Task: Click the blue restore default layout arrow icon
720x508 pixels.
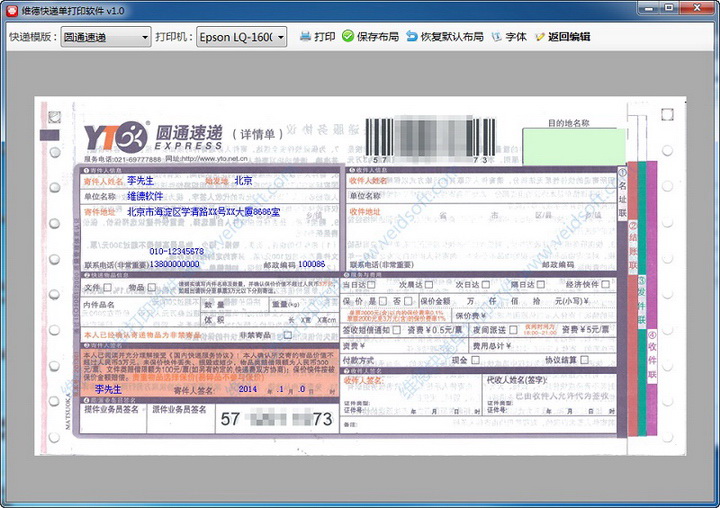Action: [x=411, y=36]
